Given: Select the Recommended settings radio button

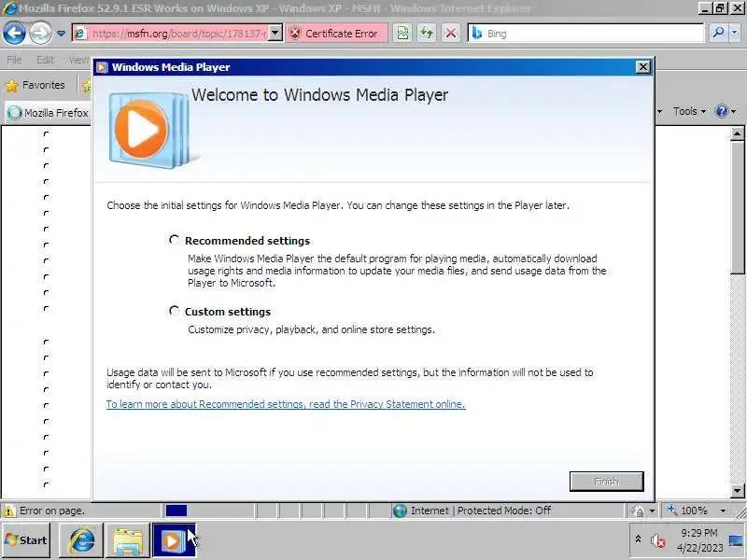Looking at the screenshot, I should pos(175,240).
